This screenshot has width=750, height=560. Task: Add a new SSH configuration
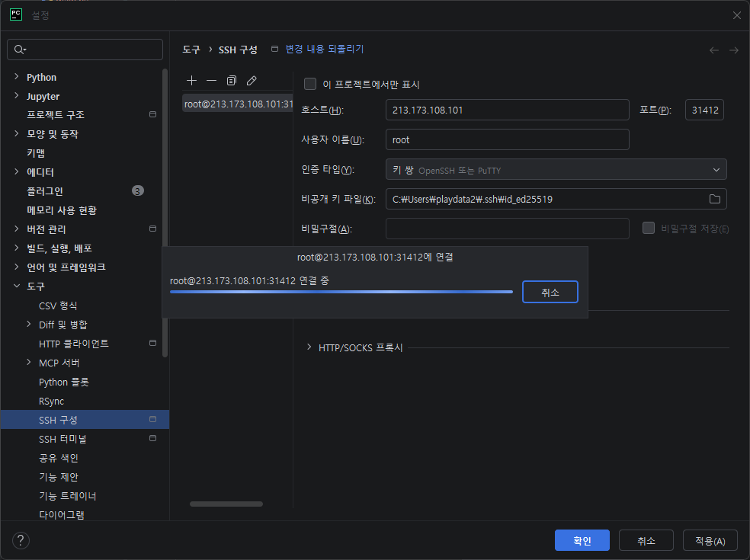pyautogui.click(x=191, y=80)
